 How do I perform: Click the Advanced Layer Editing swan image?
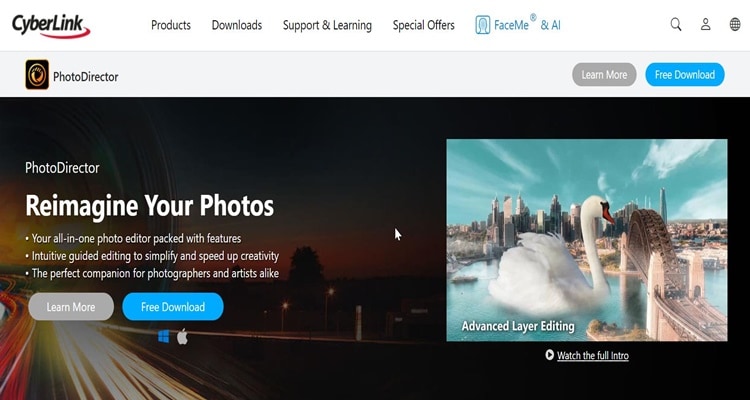(x=587, y=240)
